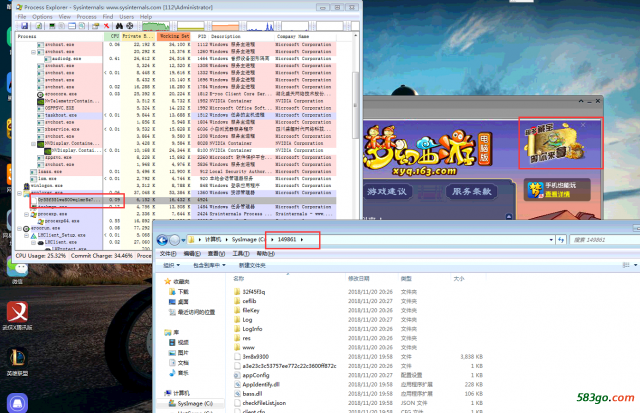Viewport: 640px width, 413px height.
Task: Click the Back button in Explorer window
Action: (162, 240)
